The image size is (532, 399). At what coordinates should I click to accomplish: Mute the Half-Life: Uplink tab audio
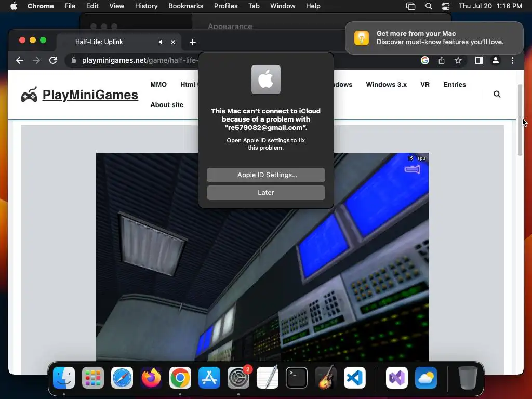point(162,42)
